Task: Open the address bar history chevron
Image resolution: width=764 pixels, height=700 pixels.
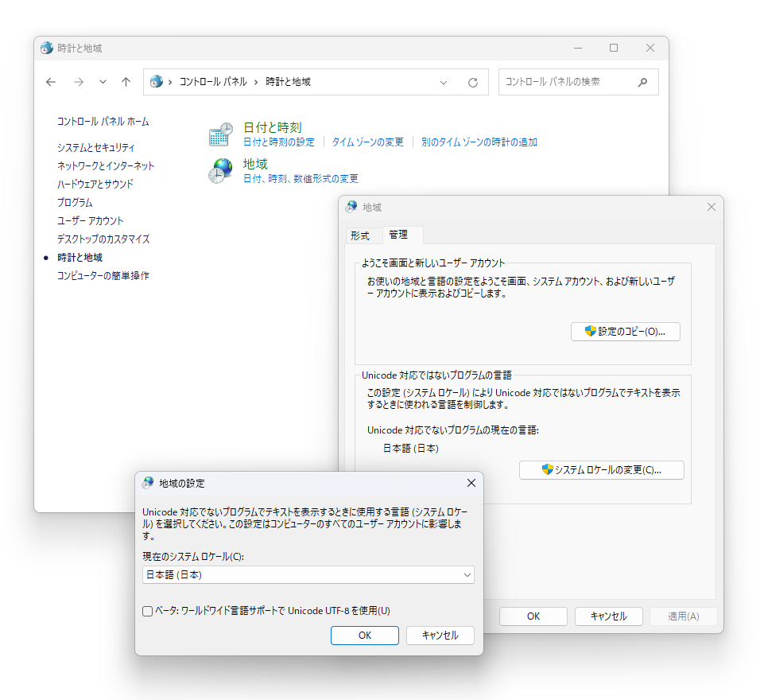Action: click(444, 82)
